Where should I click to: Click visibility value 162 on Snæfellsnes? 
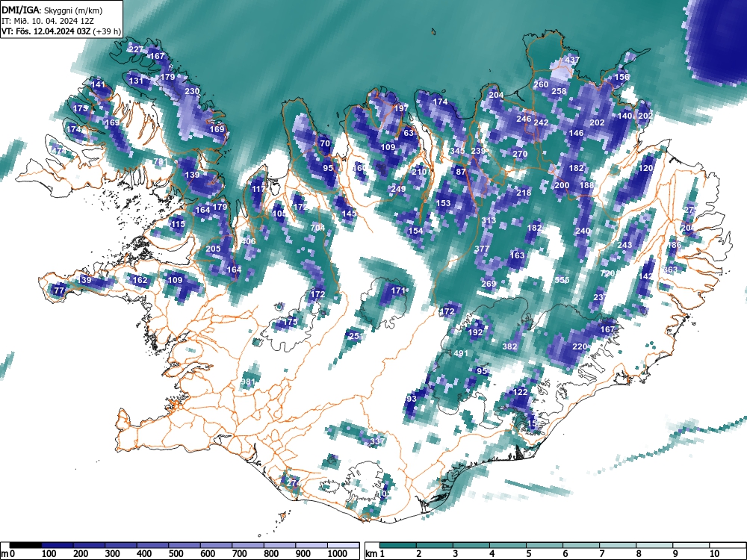click(x=140, y=280)
